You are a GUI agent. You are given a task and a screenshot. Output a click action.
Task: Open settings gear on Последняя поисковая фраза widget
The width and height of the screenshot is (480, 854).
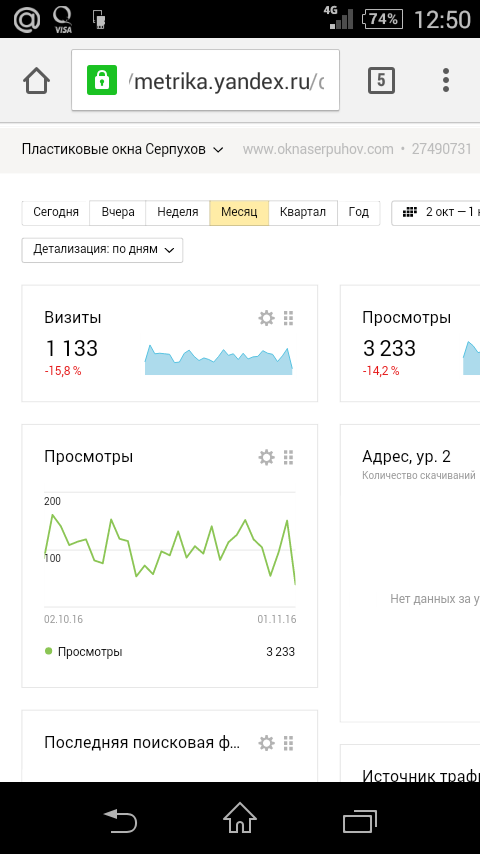click(x=266, y=743)
